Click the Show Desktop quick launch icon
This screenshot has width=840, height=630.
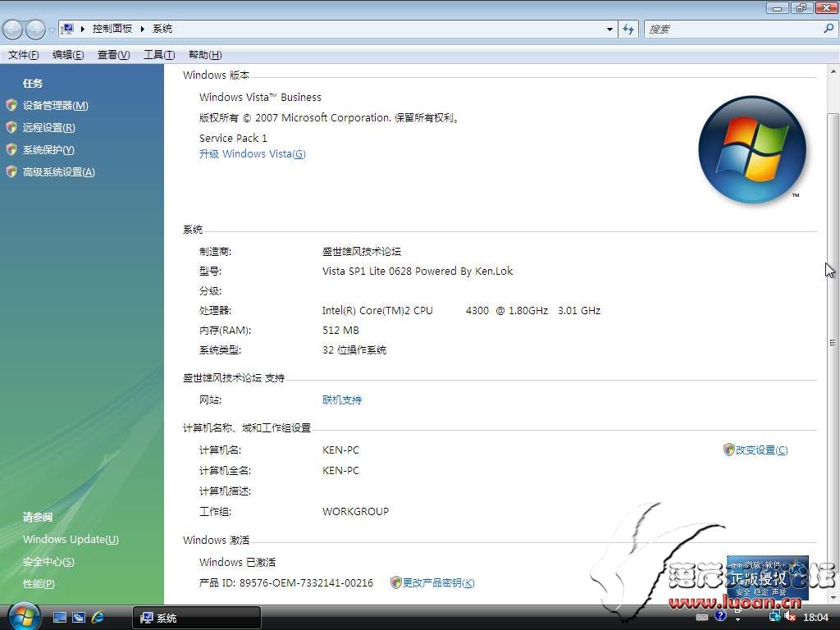pyautogui.click(x=59, y=617)
